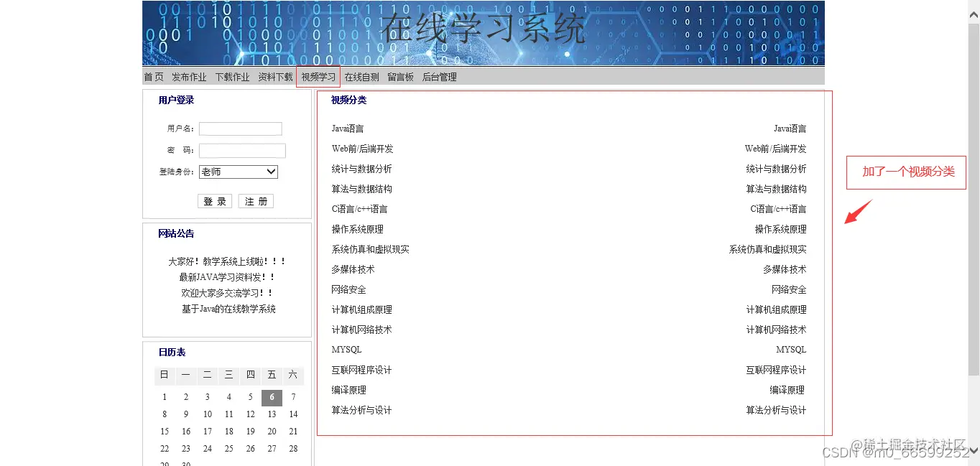Open the 资料下载 section
The height and width of the screenshot is (466, 980).
coord(275,76)
